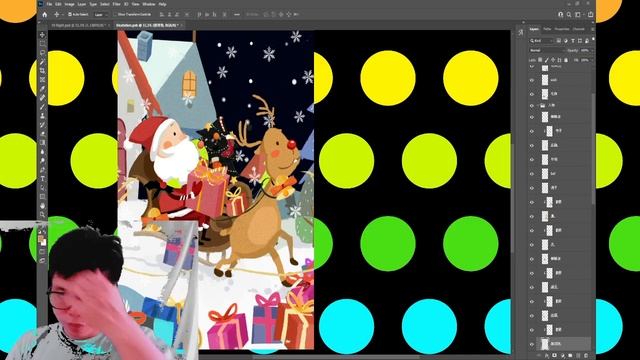The height and width of the screenshot is (360, 640).
Task: Open the Layers panel flyout menu
Action: (593, 29)
